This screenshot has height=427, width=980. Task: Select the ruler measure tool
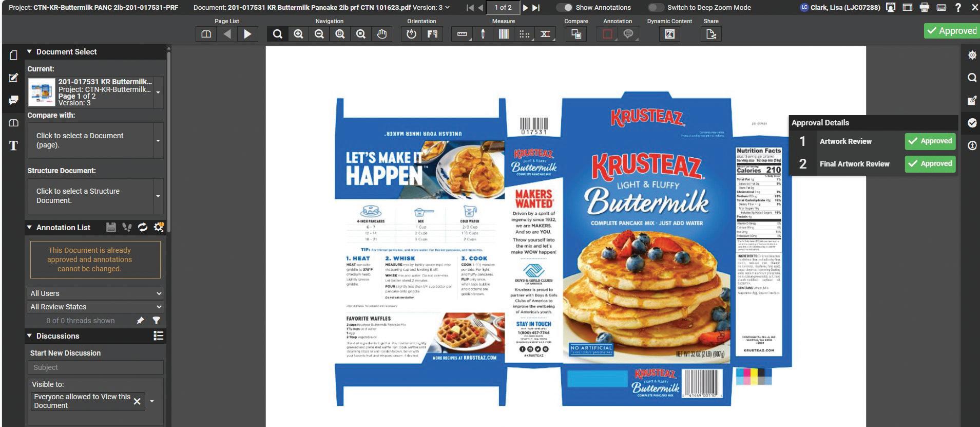click(x=462, y=34)
